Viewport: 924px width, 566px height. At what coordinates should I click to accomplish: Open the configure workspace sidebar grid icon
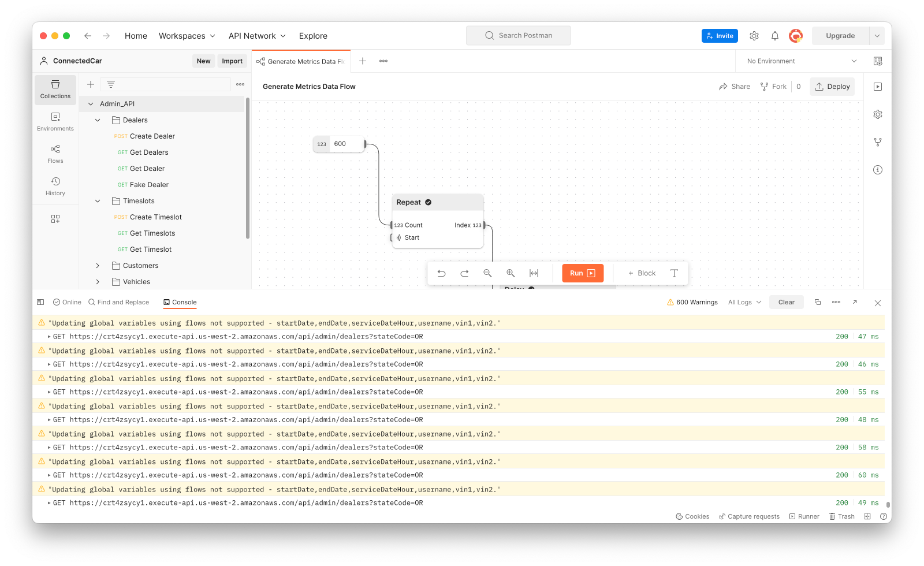click(55, 219)
